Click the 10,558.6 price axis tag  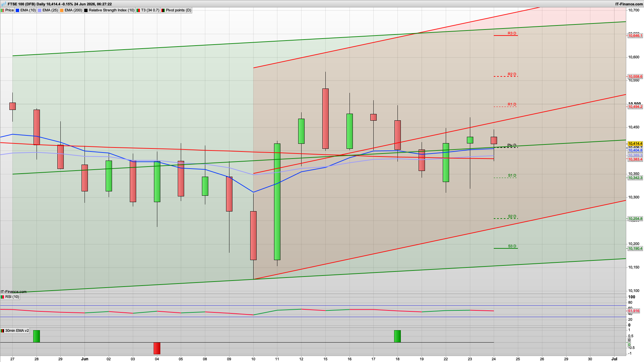[x=635, y=77]
